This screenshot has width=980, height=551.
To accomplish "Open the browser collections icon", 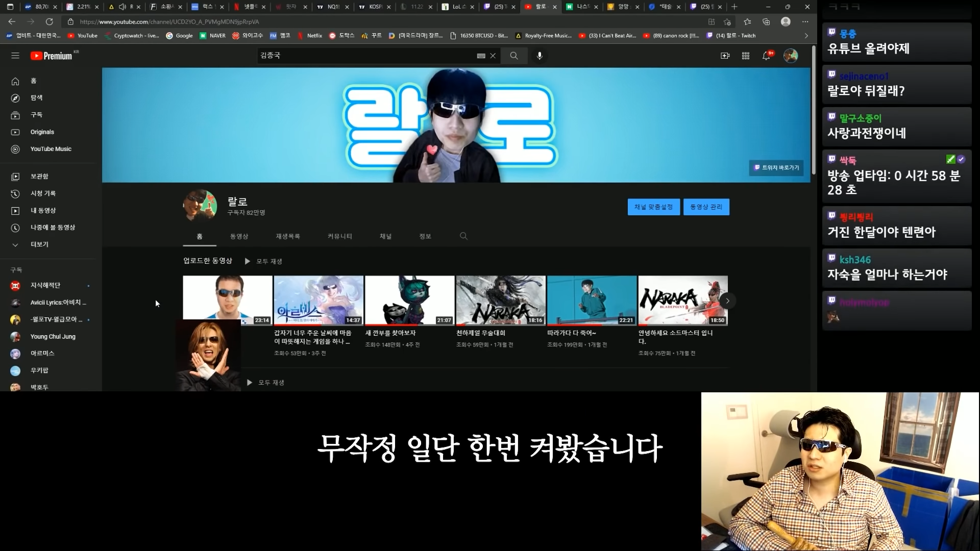I will pos(766,21).
